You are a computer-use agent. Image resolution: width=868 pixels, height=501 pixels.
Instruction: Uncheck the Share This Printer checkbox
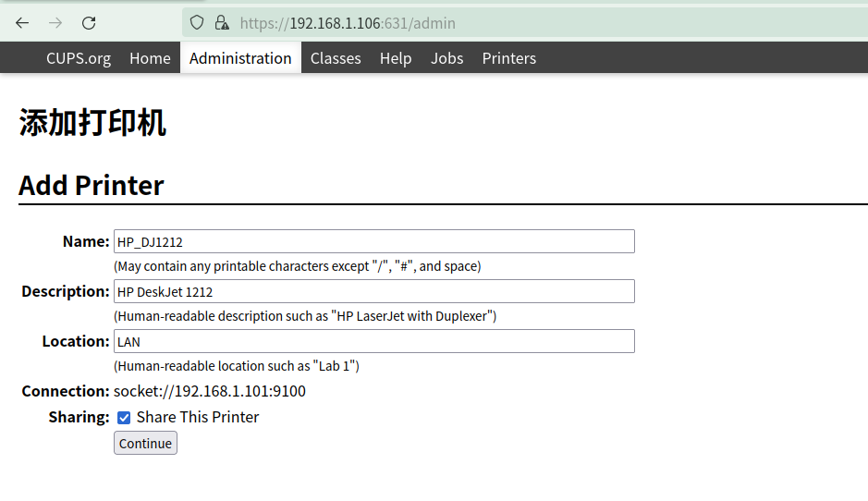click(124, 418)
